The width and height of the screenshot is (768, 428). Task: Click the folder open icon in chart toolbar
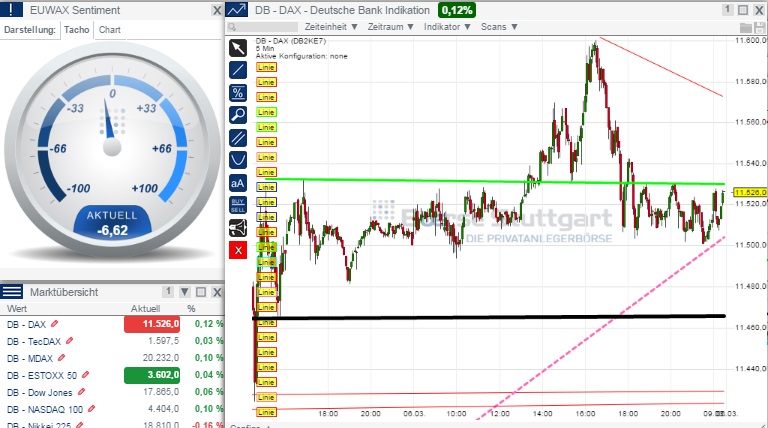(x=745, y=27)
